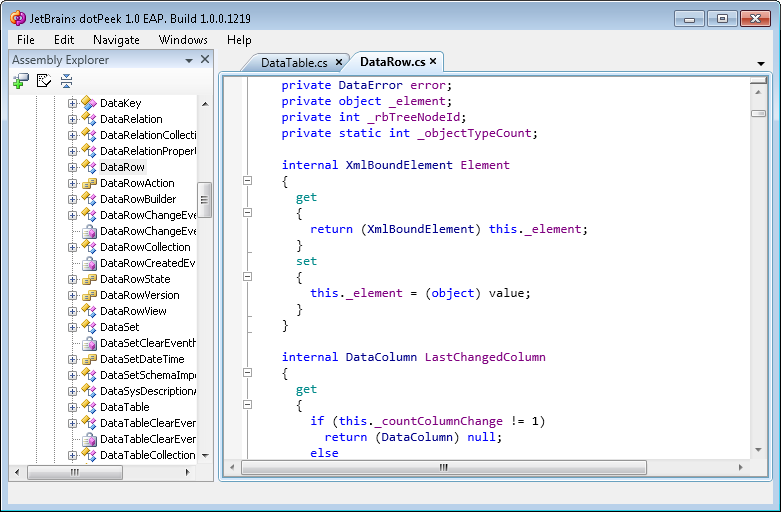
Task: Click the tree scrollbar up arrow
Action: coord(205,104)
